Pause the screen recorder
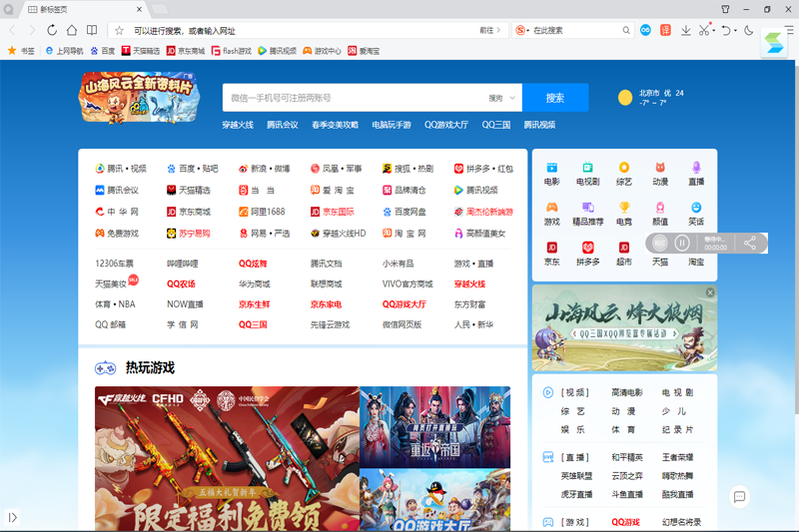 (682, 244)
